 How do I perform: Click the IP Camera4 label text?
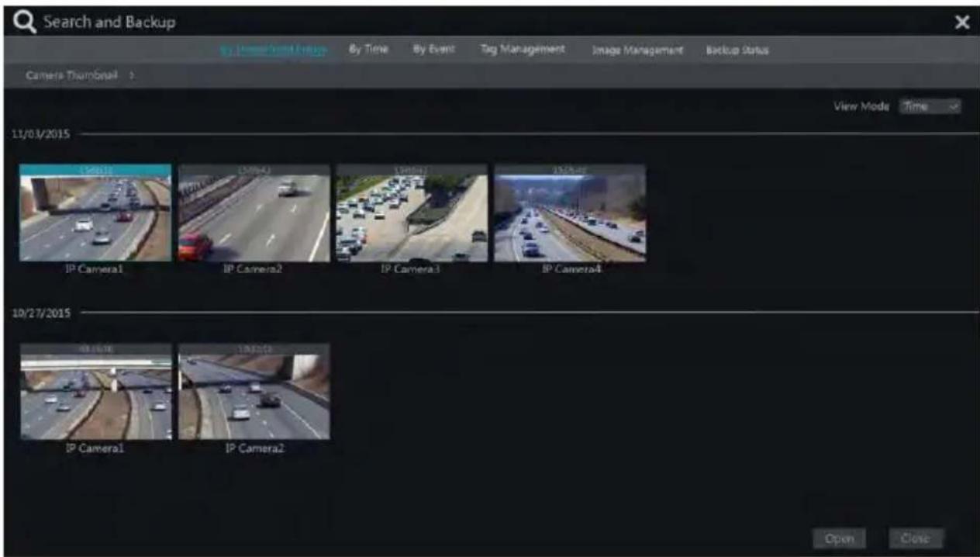(x=571, y=269)
